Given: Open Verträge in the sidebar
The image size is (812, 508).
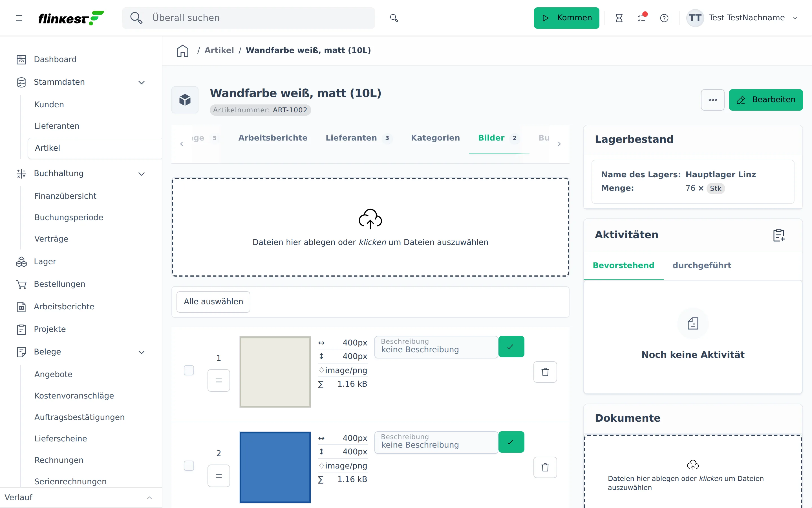Looking at the screenshot, I should tap(51, 239).
